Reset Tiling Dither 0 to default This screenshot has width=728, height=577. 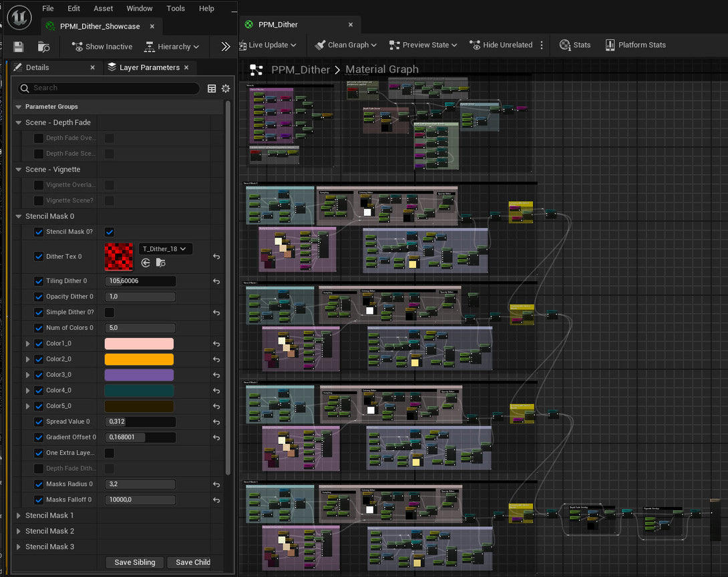pyautogui.click(x=216, y=281)
